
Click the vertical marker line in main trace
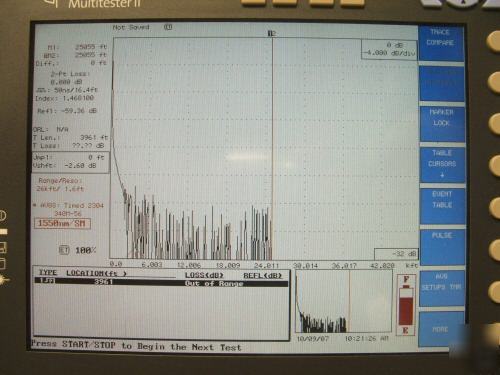(x=272, y=148)
